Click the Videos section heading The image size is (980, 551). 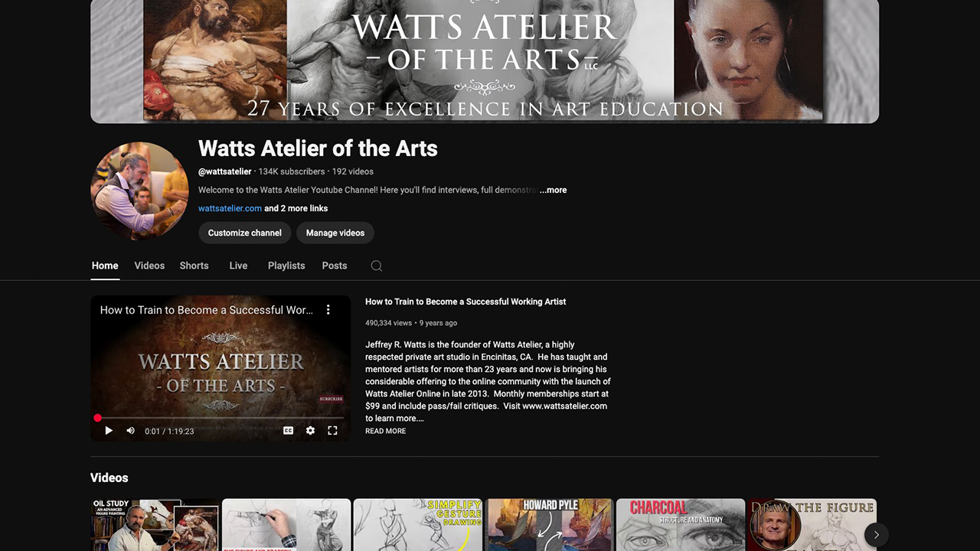click(109, 478)
